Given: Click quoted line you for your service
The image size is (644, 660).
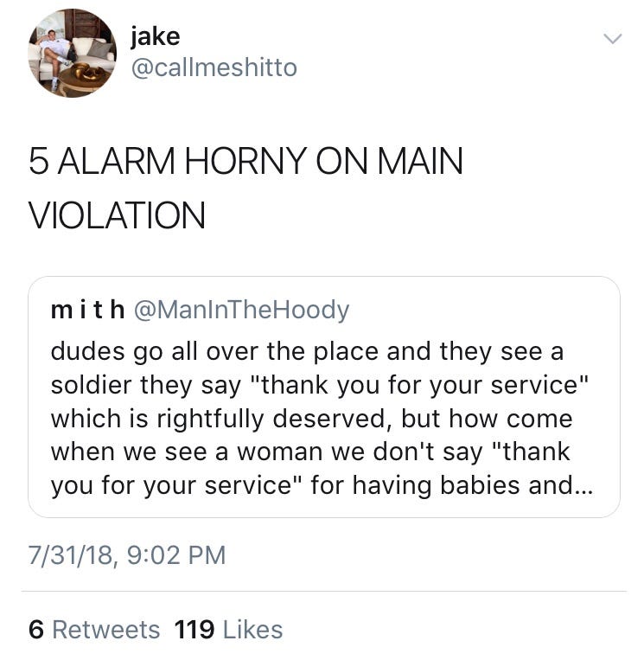Looking at the screenshot, I should point(322,485).
